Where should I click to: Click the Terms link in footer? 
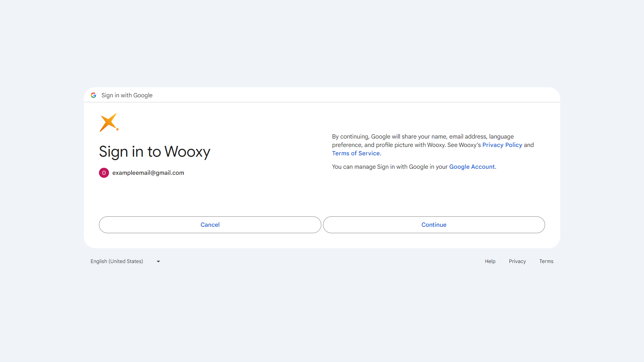(546, 261)
